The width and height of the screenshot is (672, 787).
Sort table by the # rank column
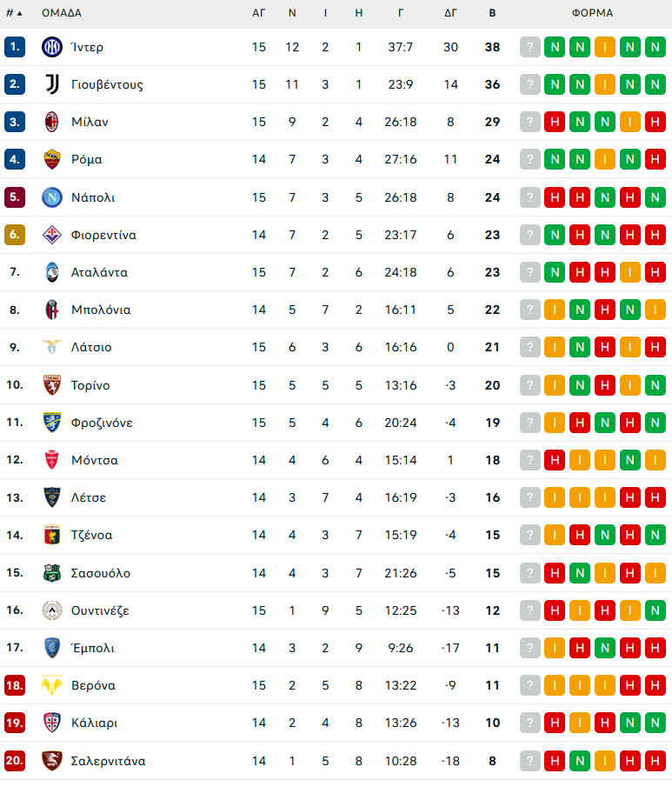tap(14, 13)
